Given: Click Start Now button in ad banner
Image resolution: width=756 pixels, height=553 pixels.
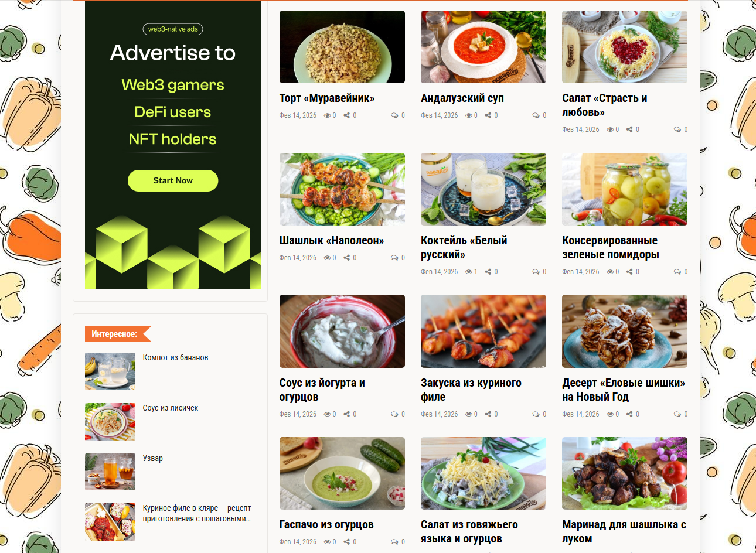Looking at the screenshot, I should click(173, 180).
